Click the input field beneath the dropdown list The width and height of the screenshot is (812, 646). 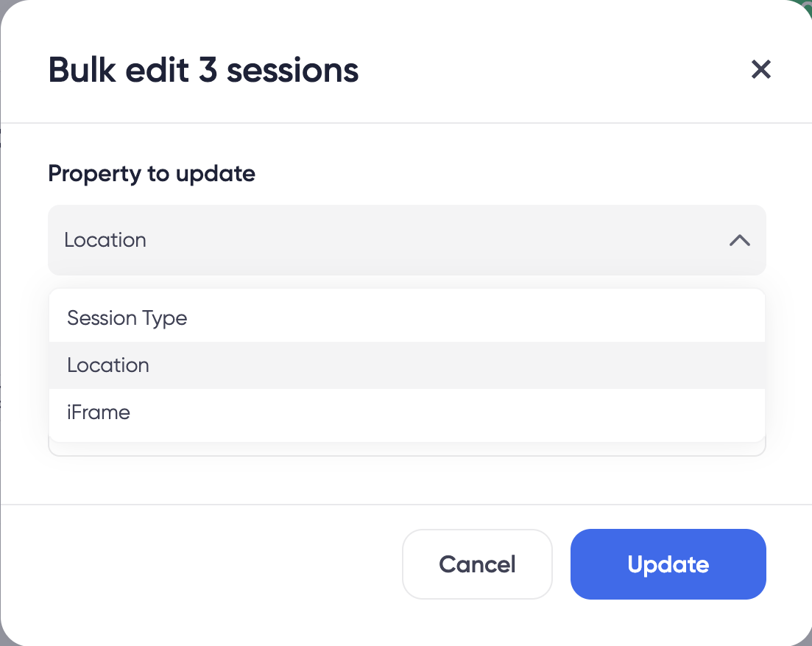[x=407, y=449]
